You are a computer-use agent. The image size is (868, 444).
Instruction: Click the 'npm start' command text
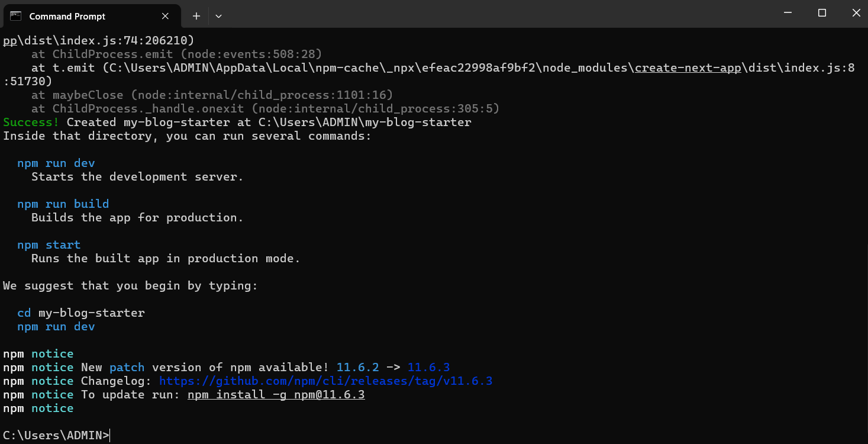point(49,245)
